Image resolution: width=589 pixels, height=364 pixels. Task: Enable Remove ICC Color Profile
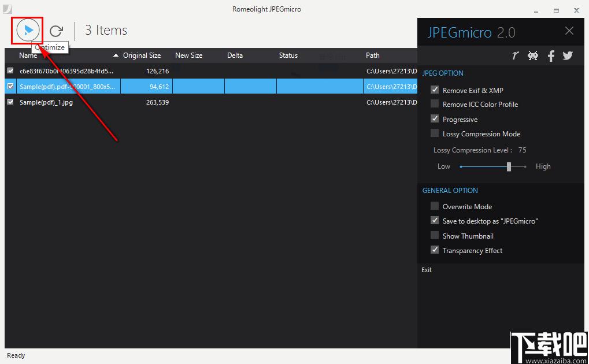[435, 103]
